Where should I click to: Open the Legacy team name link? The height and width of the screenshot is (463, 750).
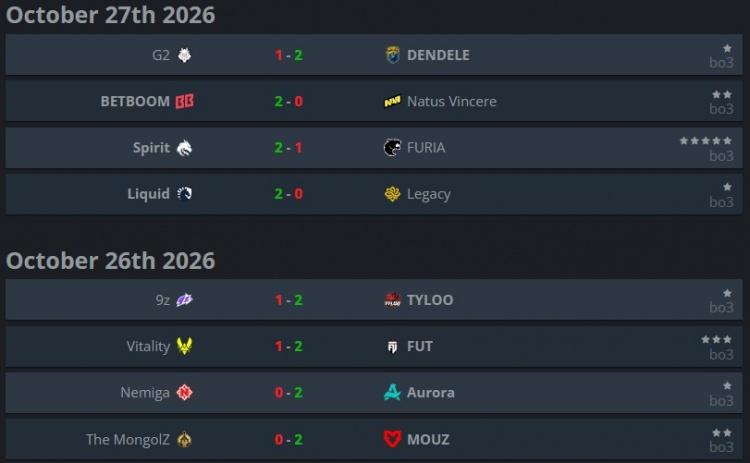[x=429, y=194]
